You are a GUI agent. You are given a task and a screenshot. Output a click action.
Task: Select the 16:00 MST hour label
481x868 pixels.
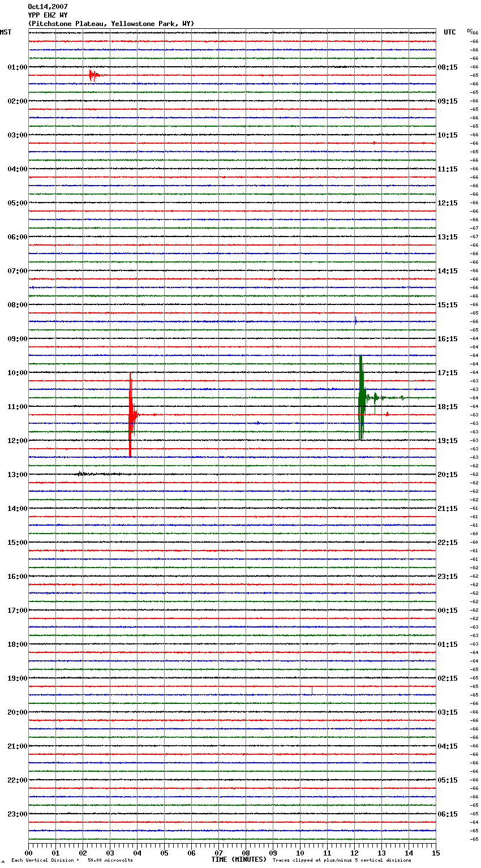(x=17, y=577)
